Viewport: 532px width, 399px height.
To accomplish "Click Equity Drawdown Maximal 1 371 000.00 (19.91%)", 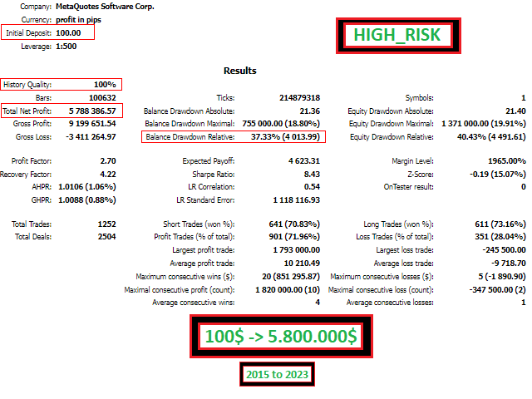I will [484, 124].
